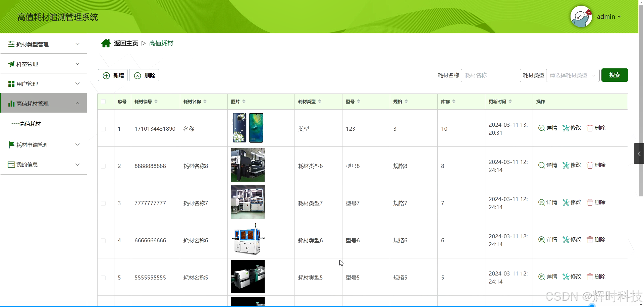644x307 pixels.
Task: Expand 用户管理 menu chevron
Action: pos(77,83)
